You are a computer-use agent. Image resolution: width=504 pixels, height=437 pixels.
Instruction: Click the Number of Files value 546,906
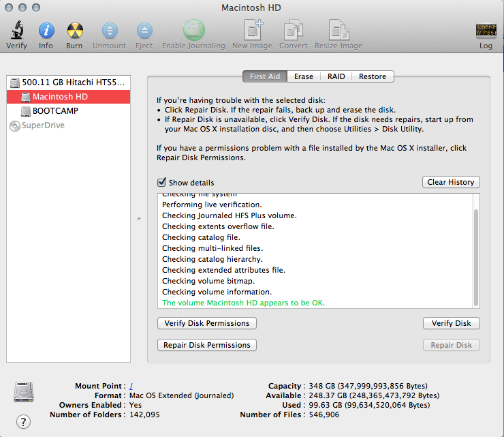pyautogui.click(x=324, y=415)
